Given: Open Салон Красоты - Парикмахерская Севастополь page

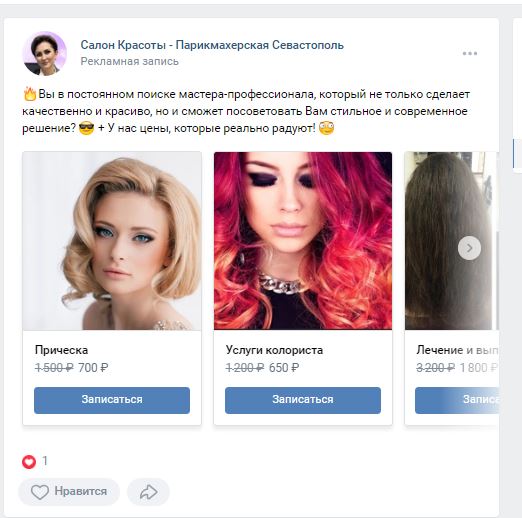Looking at the screenshot, I should pyautogui.click(x=212, y=45).
